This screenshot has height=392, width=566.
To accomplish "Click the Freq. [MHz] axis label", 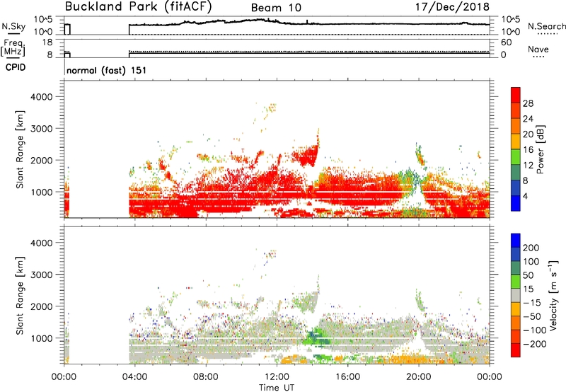I will (13, 48).
